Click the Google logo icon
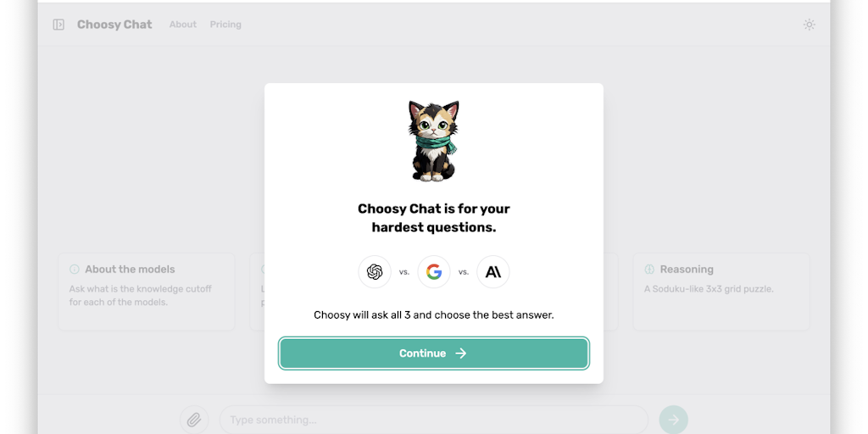The height and width of the screenshot is (434, 868). (x=434, y=272)
